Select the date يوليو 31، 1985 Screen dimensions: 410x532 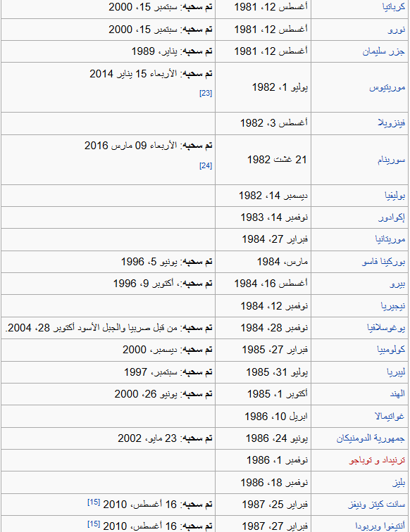(x=277, y=372)
